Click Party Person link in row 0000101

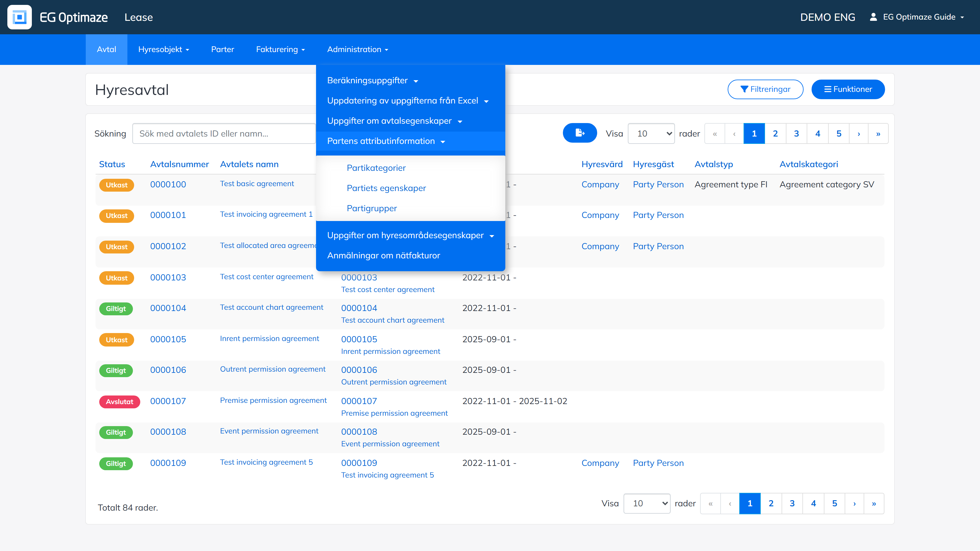[658, 215]
